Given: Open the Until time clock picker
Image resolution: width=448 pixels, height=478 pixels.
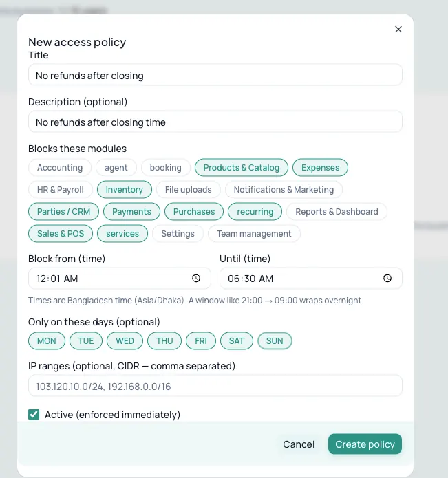Looking at the screenshot, I should coord(387,278).
